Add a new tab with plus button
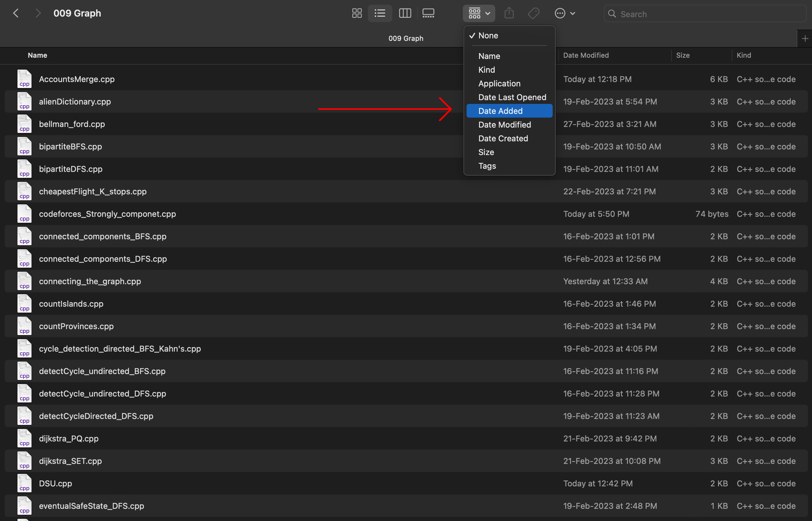The width and height of the screenshot is (812, 521). click(805, 39)
